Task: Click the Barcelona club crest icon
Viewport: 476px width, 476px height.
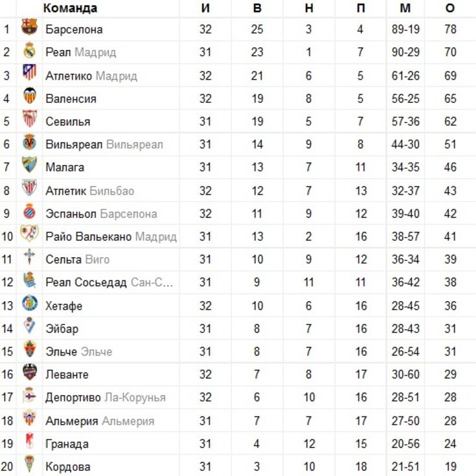Action: pyautogui.click(x=29, y=27)
